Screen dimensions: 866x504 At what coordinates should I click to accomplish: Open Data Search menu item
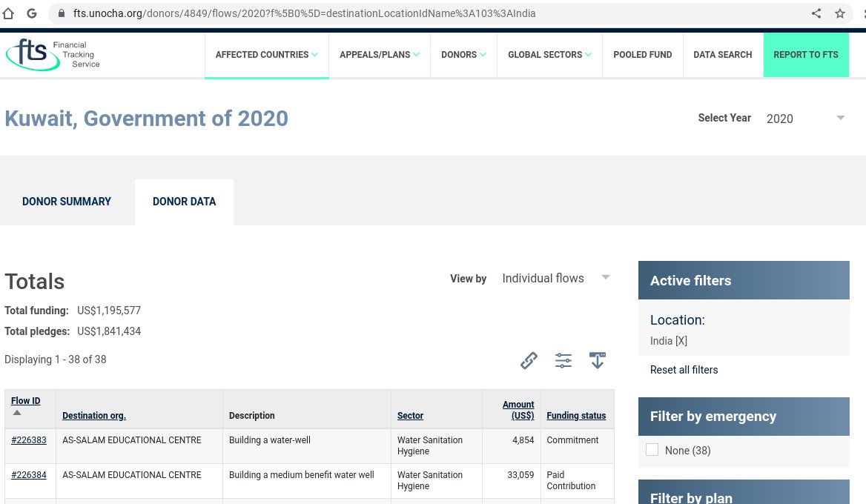tap(722, 55)
